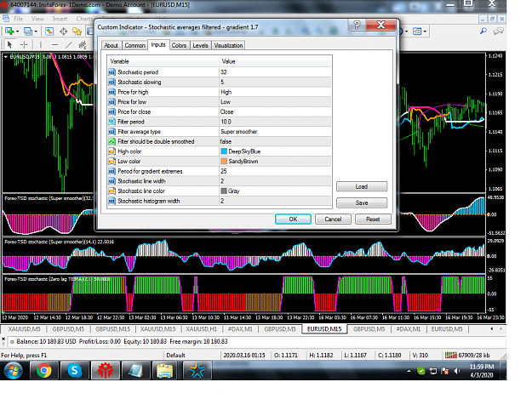Select the cursor arrow tool
Viewport: 532px width, 399px height.
click(x=9, y=44)
